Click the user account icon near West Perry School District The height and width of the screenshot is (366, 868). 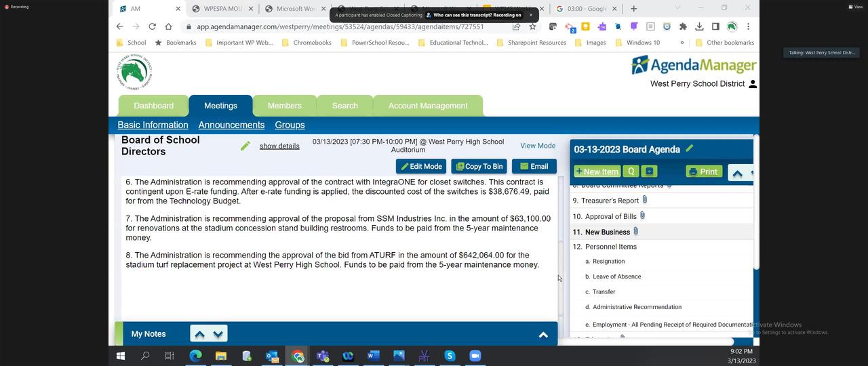pos(752,84)
